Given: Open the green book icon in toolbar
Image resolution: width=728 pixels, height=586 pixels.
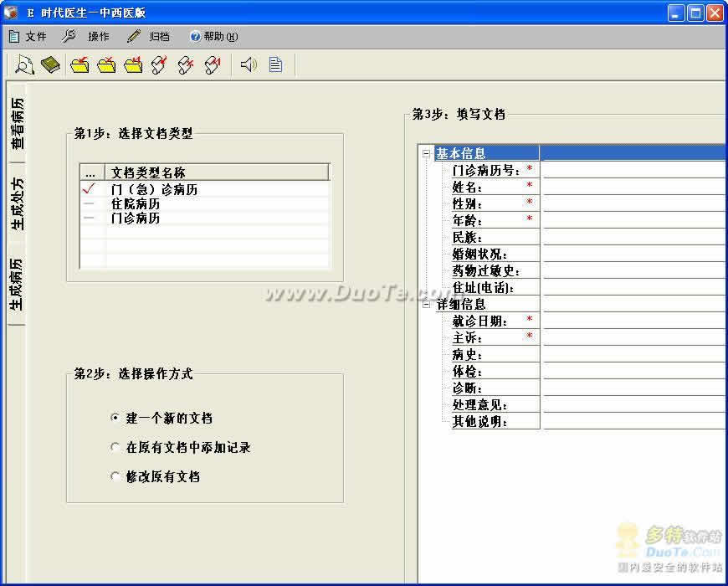Looking at the screenshot, I should point(51,64).
